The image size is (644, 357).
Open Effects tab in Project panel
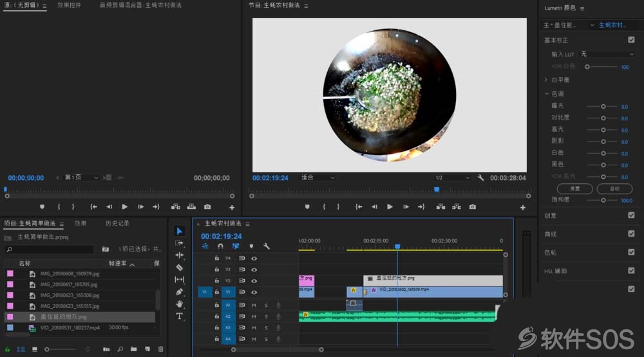(80, 223)
